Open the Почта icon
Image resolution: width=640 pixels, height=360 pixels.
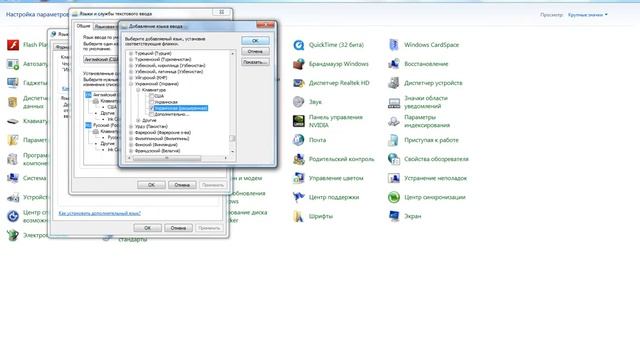(x=298, y=140)
